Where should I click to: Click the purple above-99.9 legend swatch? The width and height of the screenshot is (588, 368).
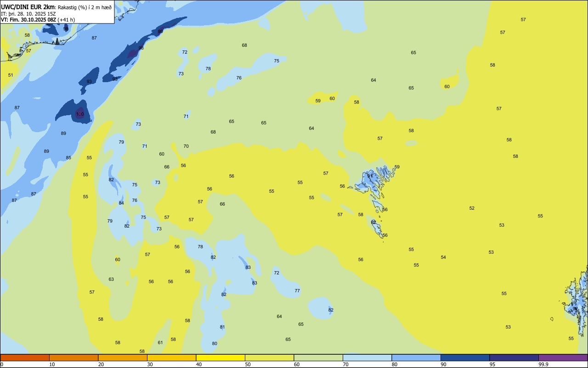[563, 357]
